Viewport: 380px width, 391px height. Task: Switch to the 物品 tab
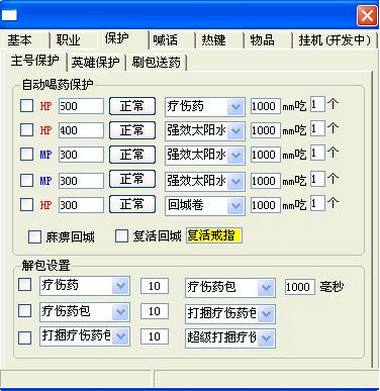click(262, 40)
